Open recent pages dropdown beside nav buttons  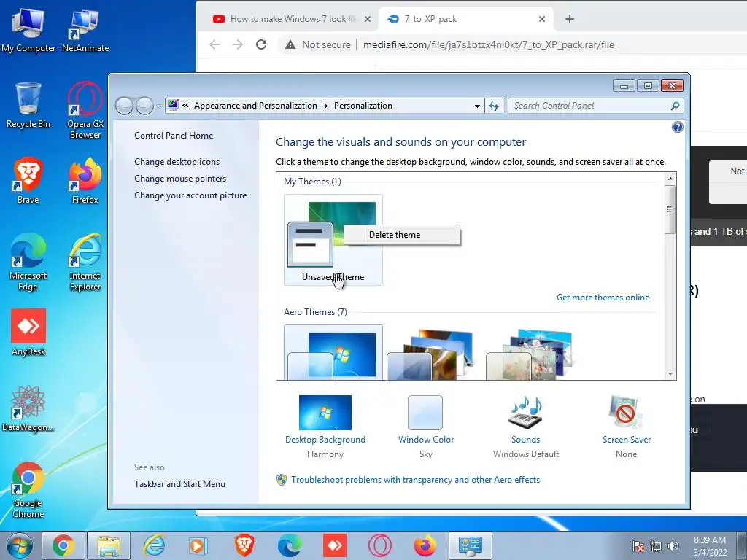click(159, 106)
